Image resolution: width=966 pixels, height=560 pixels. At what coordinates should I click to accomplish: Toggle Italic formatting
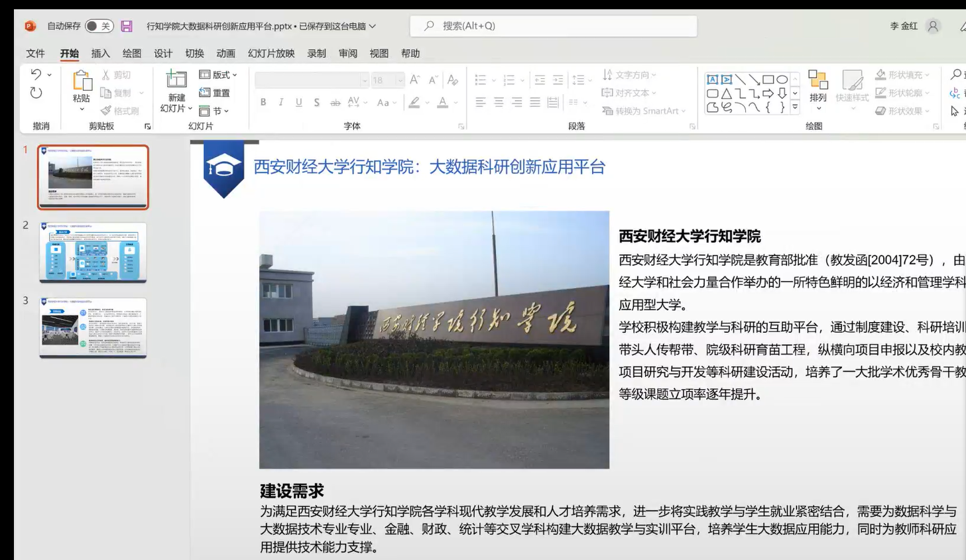[281, 102]
